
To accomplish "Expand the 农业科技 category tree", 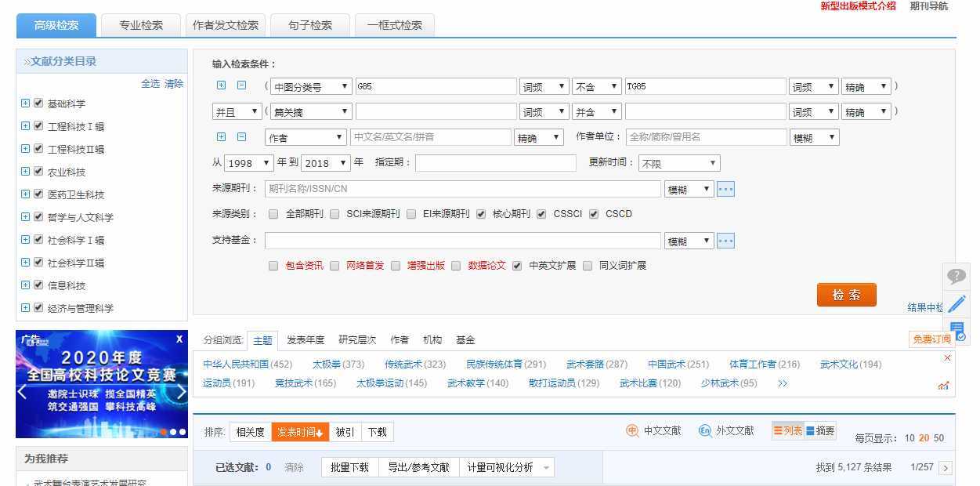I will (x=26, y=171).
